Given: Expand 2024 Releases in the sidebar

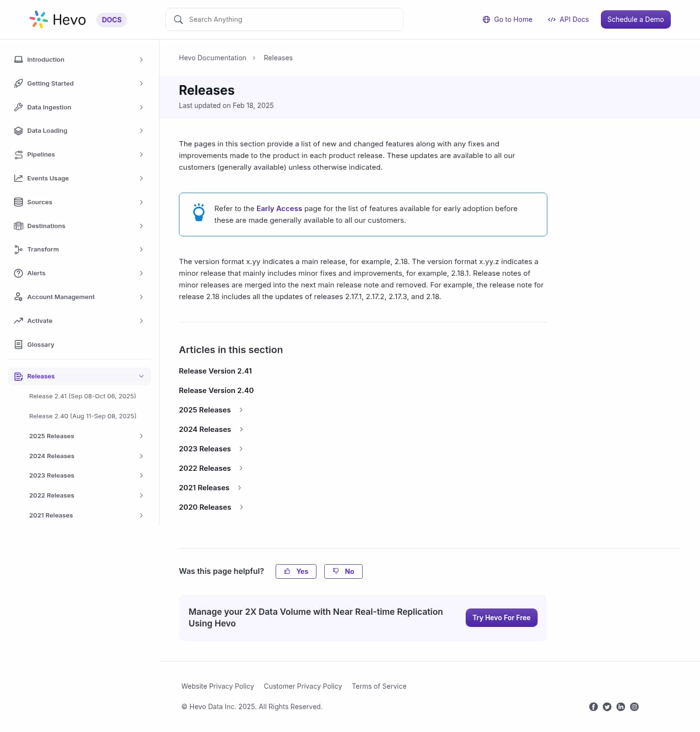Looking at the screenshot, I should [141, 456].
